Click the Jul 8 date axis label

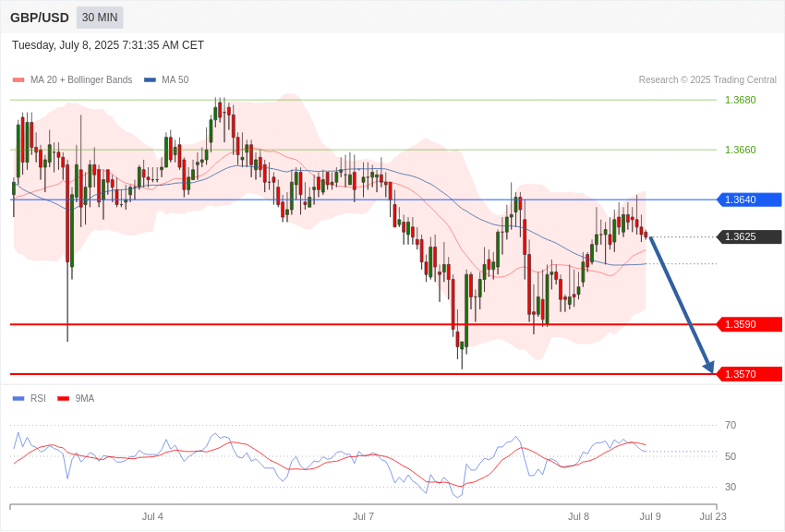point(578,516)
